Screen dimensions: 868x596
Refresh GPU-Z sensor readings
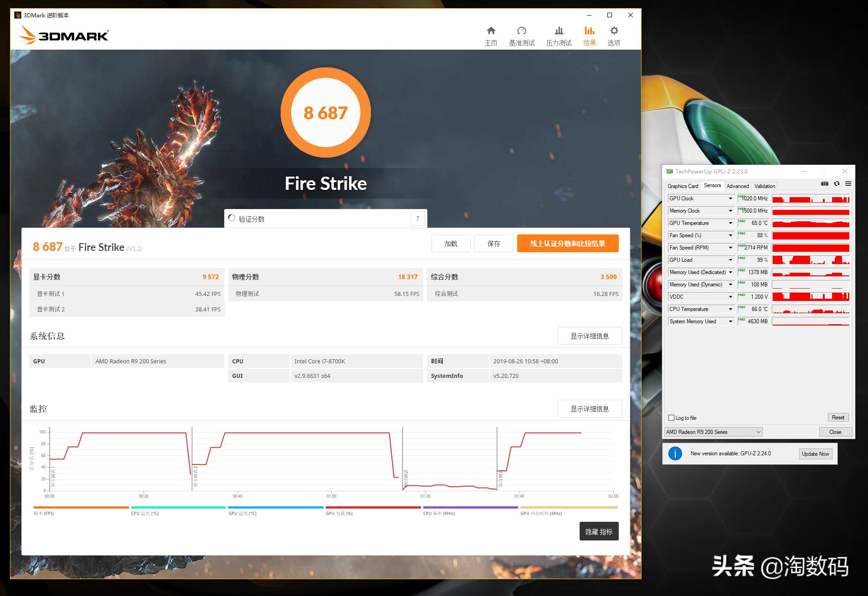[837, 183]
